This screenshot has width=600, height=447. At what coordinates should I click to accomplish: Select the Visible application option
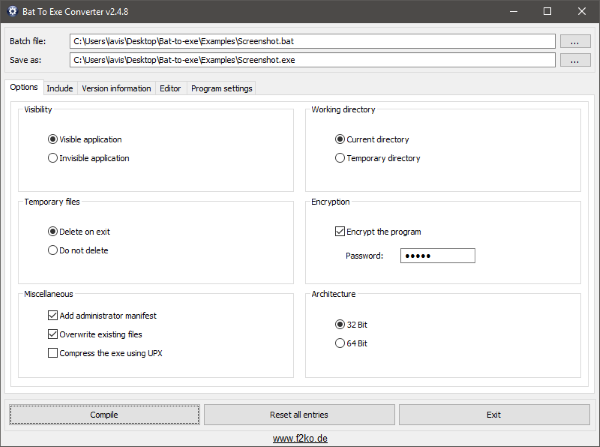[85, 139]
